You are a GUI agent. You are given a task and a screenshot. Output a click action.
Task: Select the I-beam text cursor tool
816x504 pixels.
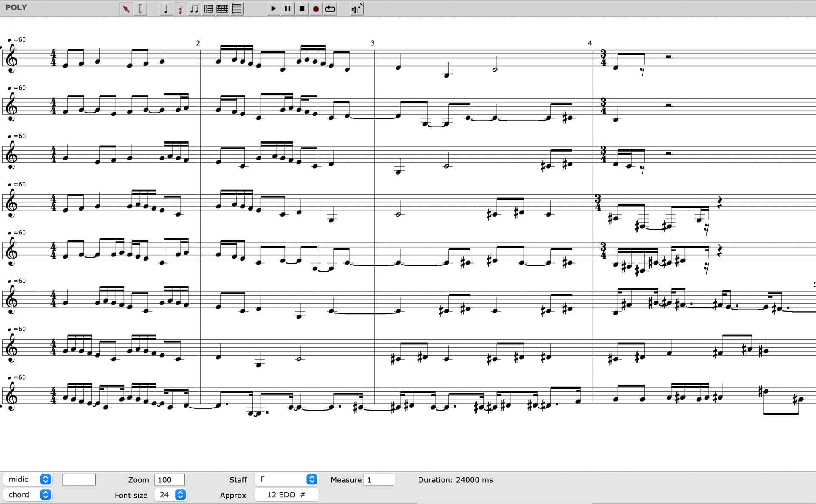[140, 9]
